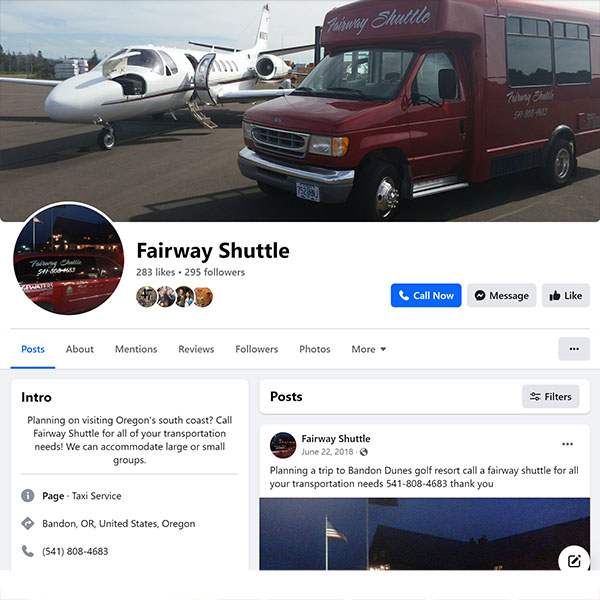
Task: Open the page options three-dot menu
Action: [x=574, y=349]
